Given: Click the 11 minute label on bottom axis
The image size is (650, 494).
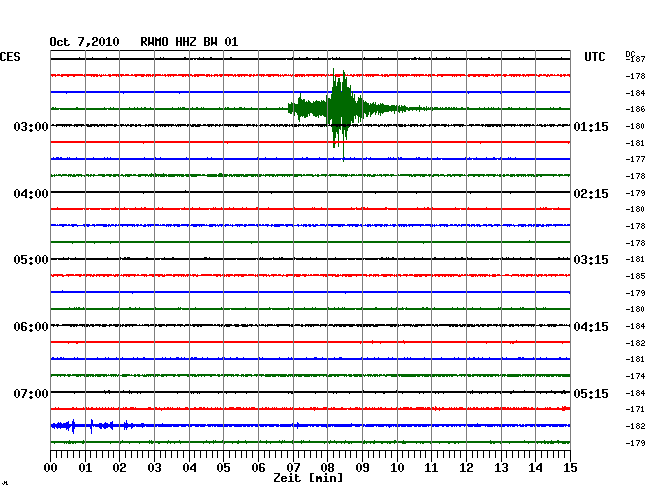Looking at the screenshot, I should coord(432,467).
